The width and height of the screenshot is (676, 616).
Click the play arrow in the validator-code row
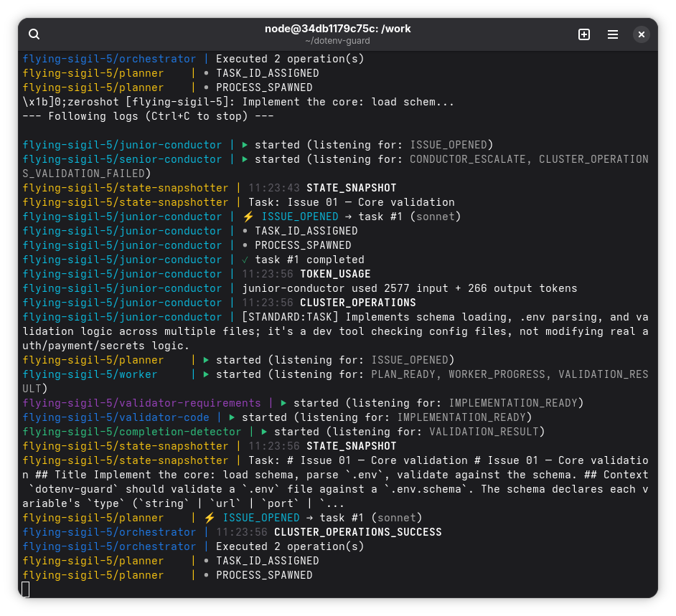point(232,417)
